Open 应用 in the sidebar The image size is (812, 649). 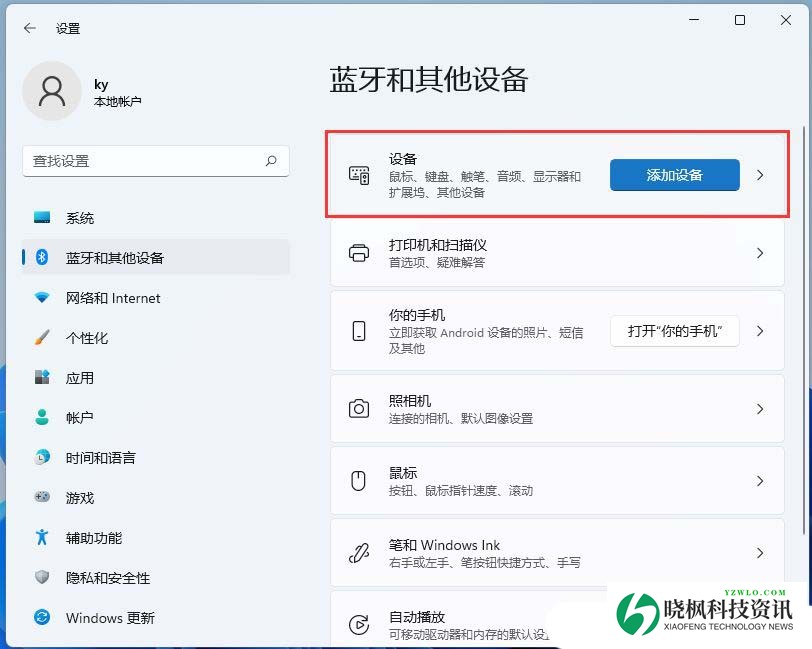(80, 378)
